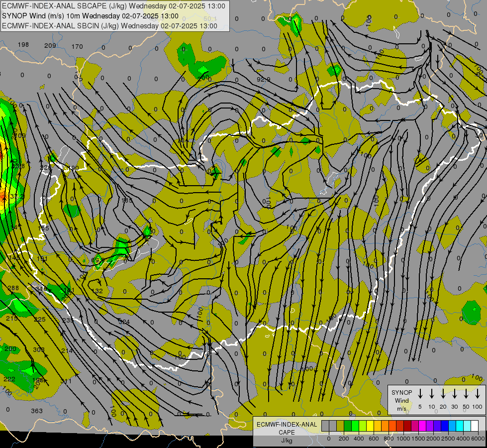
Task: Select the dark green CAPE legend swatch
Action: coord(348,426)
